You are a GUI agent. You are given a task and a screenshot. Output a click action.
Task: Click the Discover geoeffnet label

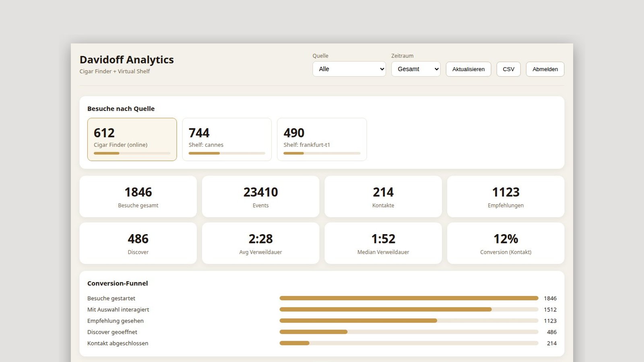point(112,332)
